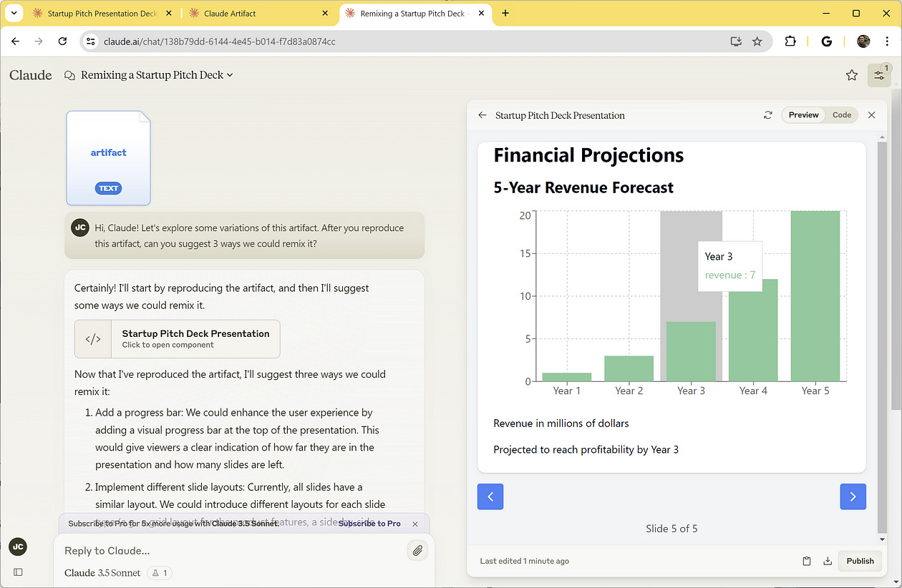Refresh the artifact preview

click(767, 114)
